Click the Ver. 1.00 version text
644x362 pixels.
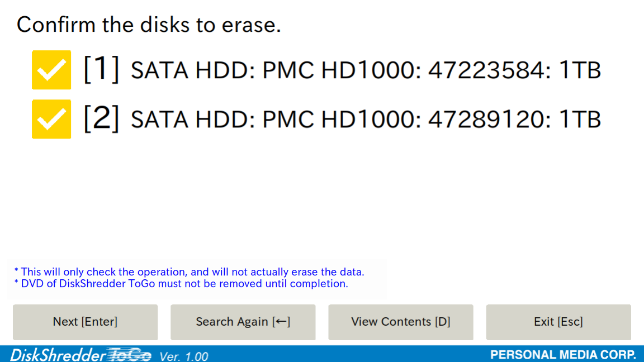pyautogui.click(x=183, y=356)
